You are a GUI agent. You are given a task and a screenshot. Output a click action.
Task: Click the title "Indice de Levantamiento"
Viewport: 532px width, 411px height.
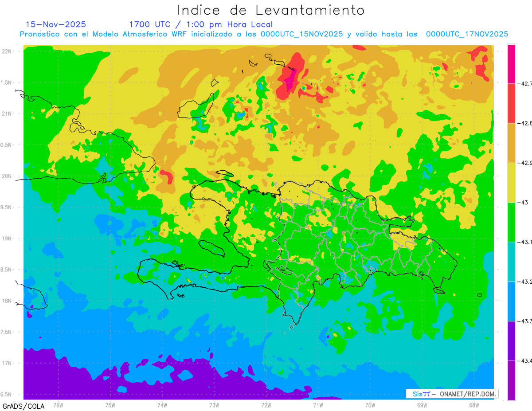(270, 10)
